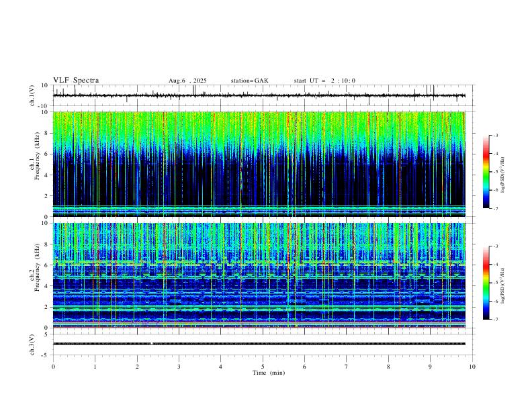Click time axis tick label "0"
The height and width of the screenshot is (411, 532).
coord(53,367)
